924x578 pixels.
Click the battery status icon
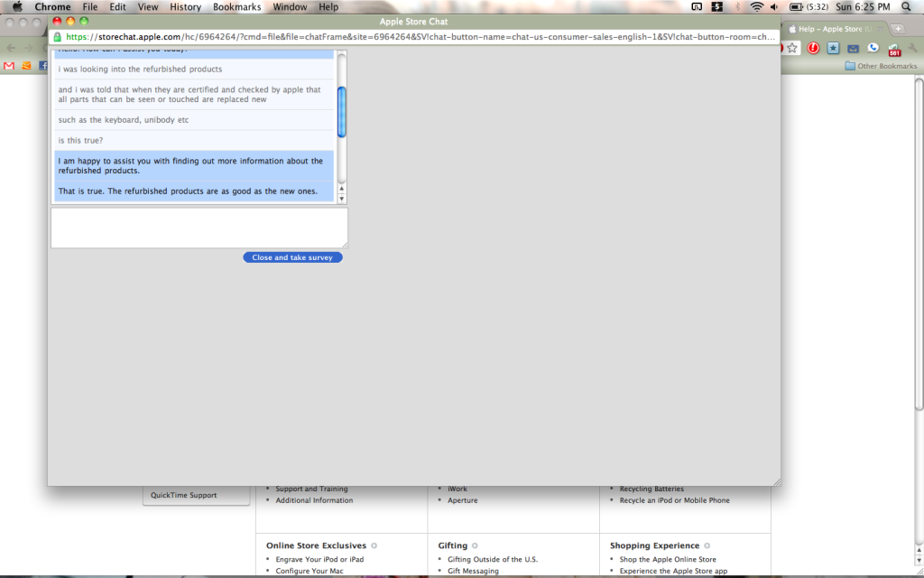click(x=796, y=7)
